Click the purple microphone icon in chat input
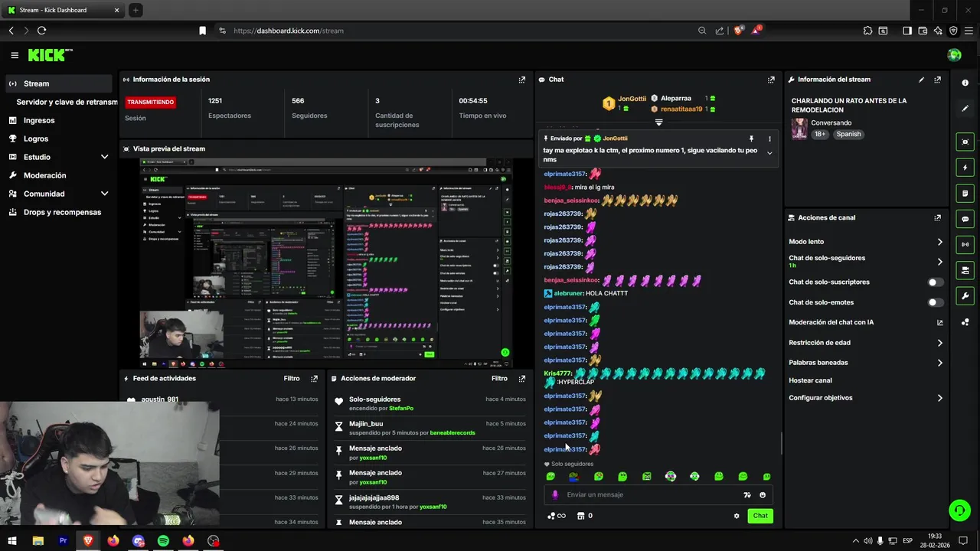980x551 pixels. 555,495
